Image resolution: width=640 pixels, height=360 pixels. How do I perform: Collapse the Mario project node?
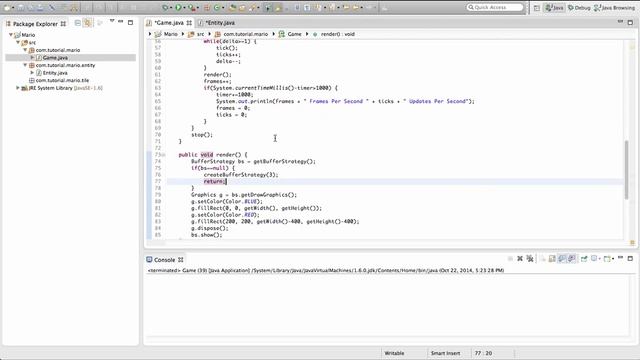point(11,35)
